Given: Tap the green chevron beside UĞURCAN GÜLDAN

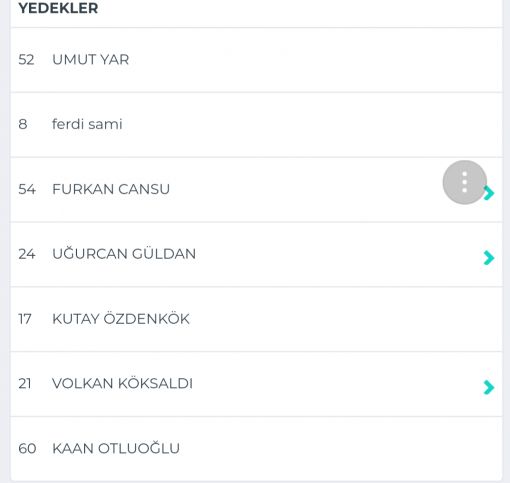Looking at the screenshot, I should 489,258.
